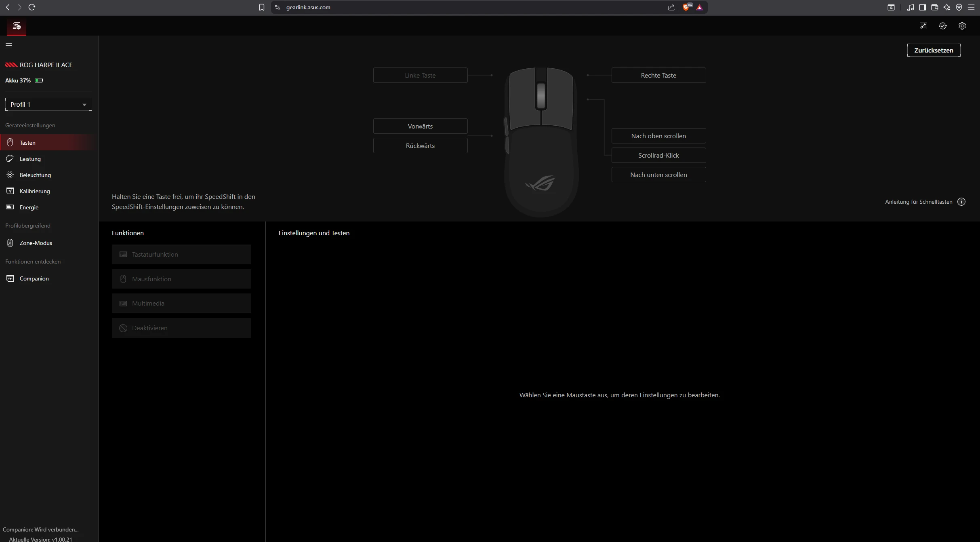The width and height of the screenshot is (980, 542).
Task: Click the Zurücksetzen button
Action: click(x=933, y=50)
